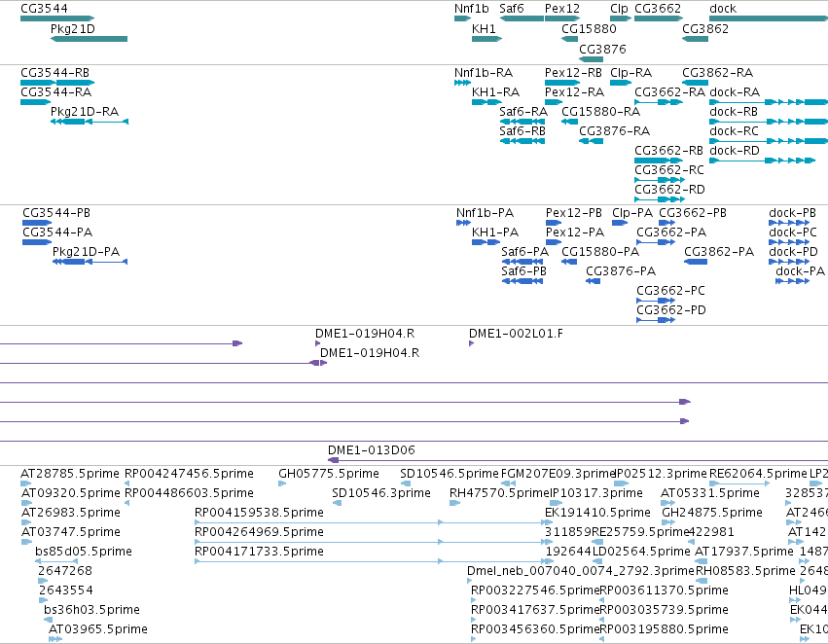This screenshot has width=828, height=644.
Task: Select EST RH47570.5prime
Action: tap(454, 503)
